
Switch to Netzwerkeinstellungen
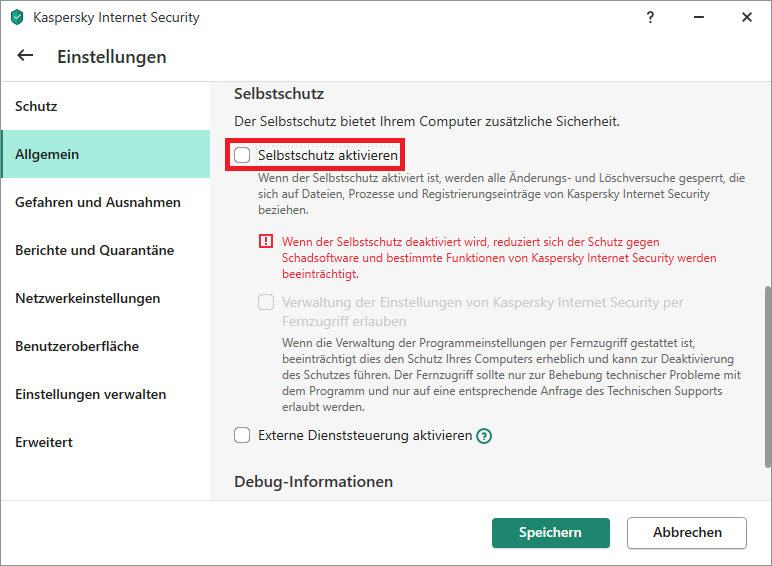coord(87,298)
